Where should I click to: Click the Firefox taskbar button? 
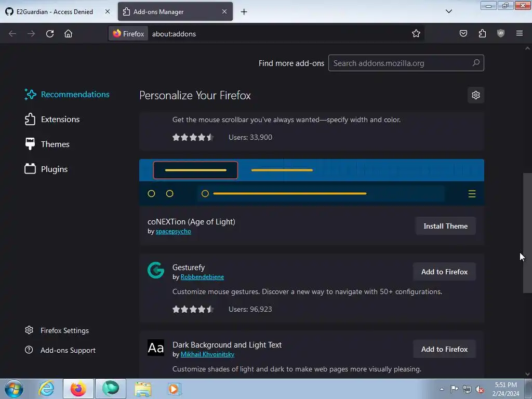click(x=78, y=389)
